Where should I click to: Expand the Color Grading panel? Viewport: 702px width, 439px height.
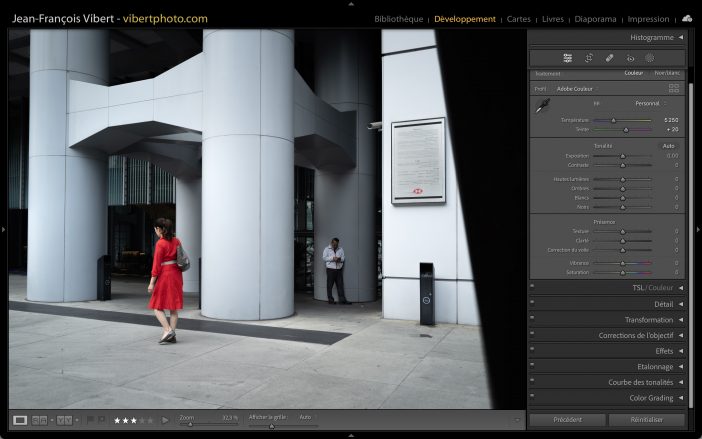click(x=650, y=398)
